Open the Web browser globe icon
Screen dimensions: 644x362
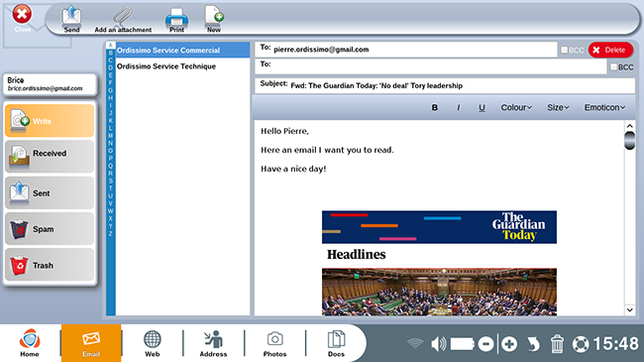(x=152, y=343)
